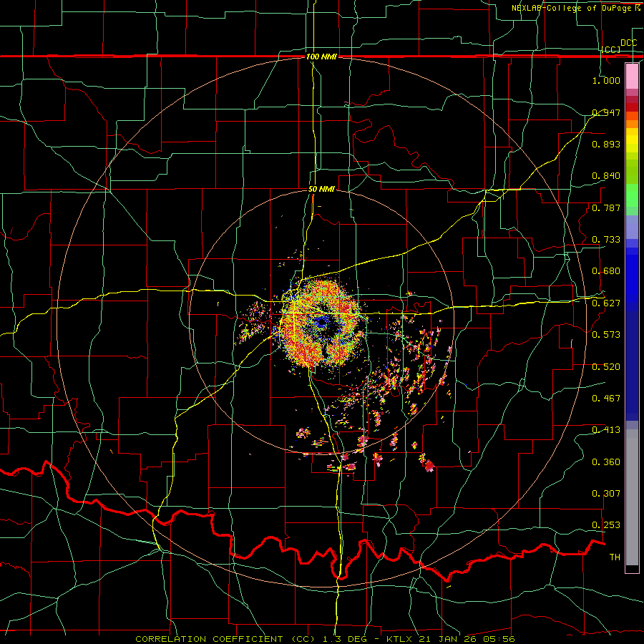Click the 50 NMI range ring label
The width and height of the screenshot is (644, 644).
click(x=321, y=190)
